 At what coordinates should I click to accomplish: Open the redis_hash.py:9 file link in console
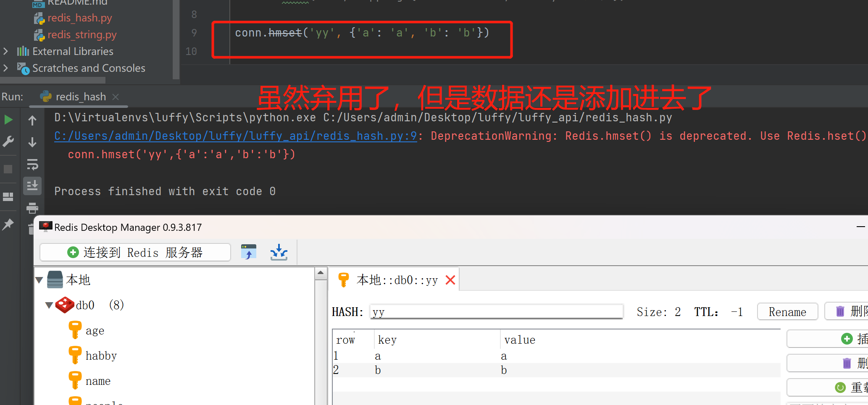(235, 136)
